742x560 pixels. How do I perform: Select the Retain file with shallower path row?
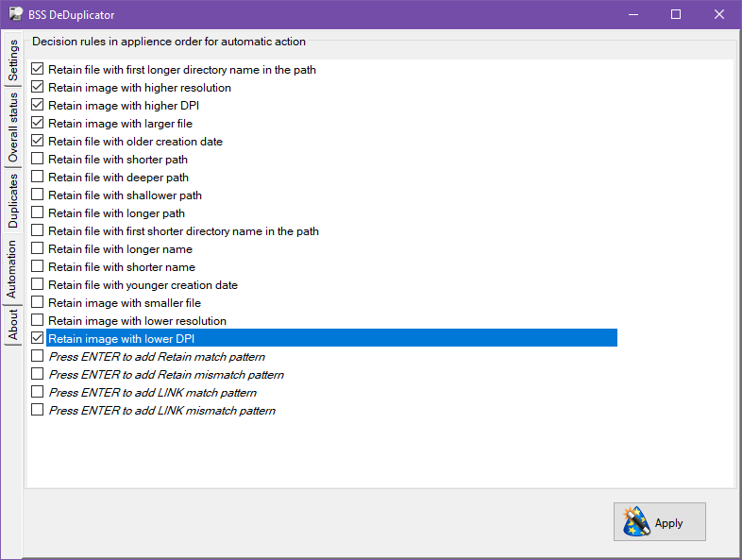coord(125,195)
